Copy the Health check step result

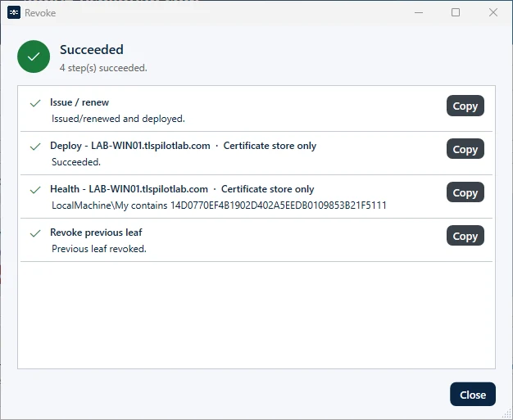click(x=465, y=192)
